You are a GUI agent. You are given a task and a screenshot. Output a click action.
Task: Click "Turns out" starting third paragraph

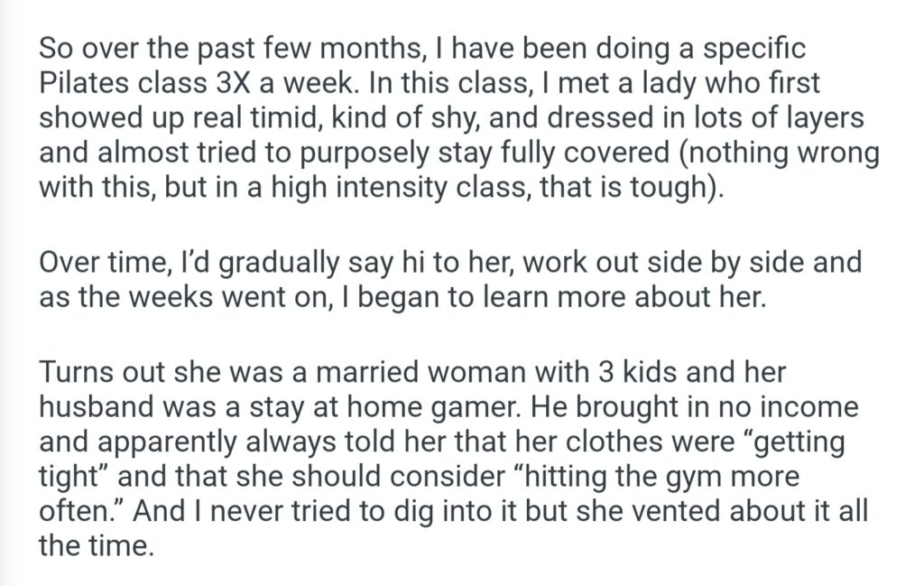point(100,376)
